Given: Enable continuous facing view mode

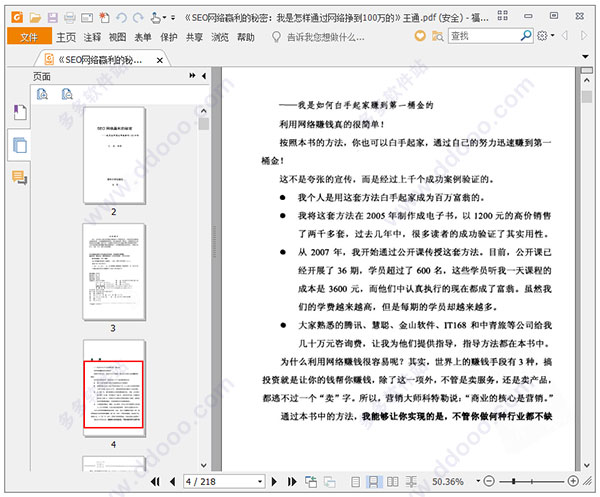Looking at the screenshot, I should [x=411, y=482].
